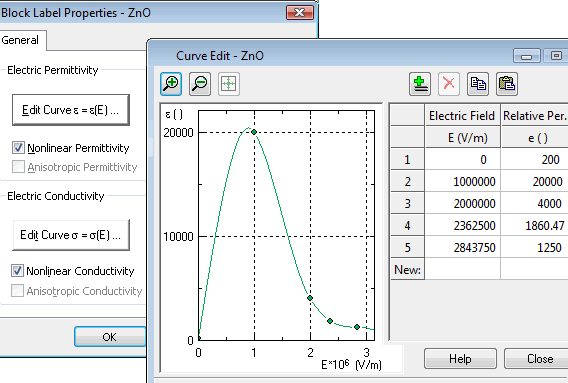Click the New row electric field input cell
Image resolution: width=568 pixels, height=383 pixels.
pyautogui.click(x=462, y=269)
